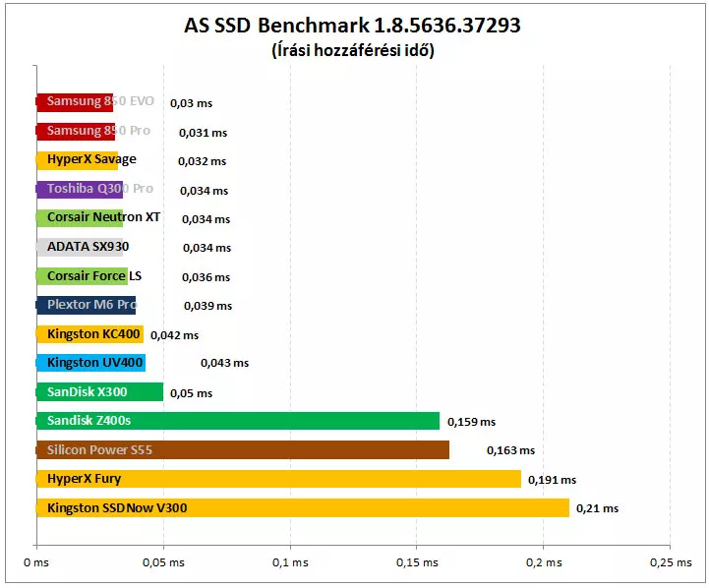The height and width of the screenshot is (588, 709).
Task: Pick the Corsair Force LS bar
Action: (x=82, y=276)
